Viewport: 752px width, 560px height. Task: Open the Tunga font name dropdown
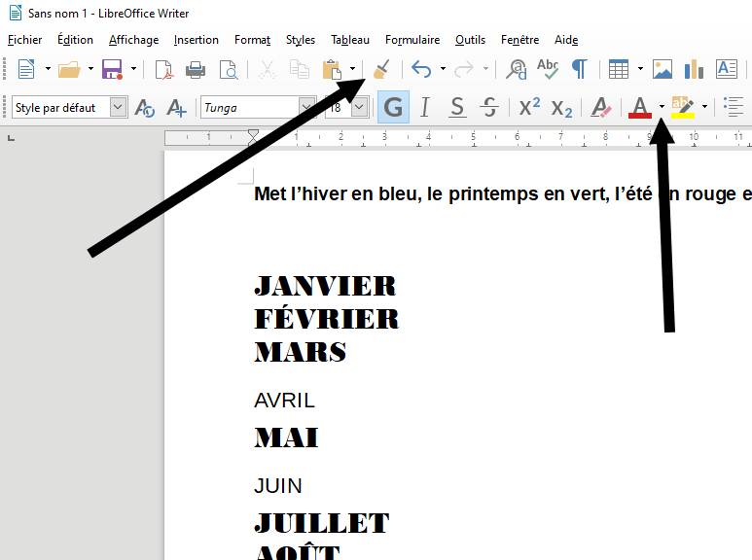coord(307,107)
